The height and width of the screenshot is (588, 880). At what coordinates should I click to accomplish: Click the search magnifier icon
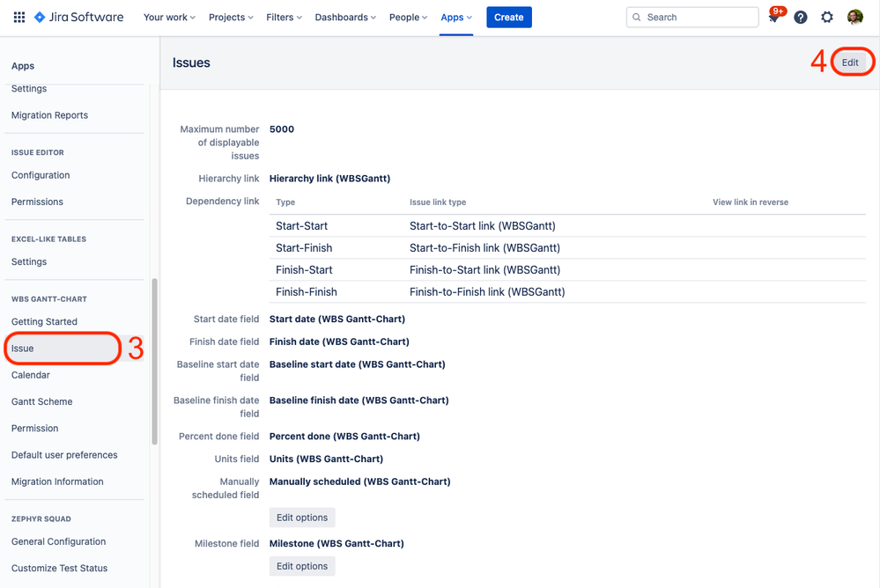tap(636, 18)
